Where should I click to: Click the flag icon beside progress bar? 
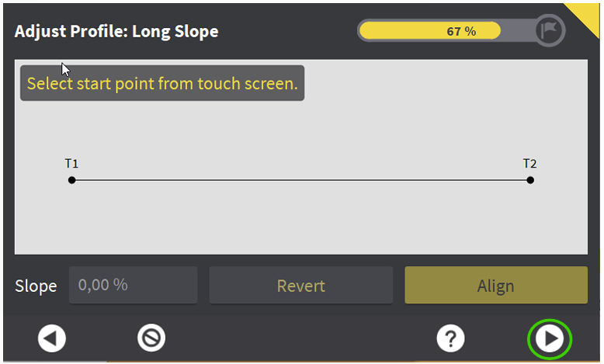(549, 31)
